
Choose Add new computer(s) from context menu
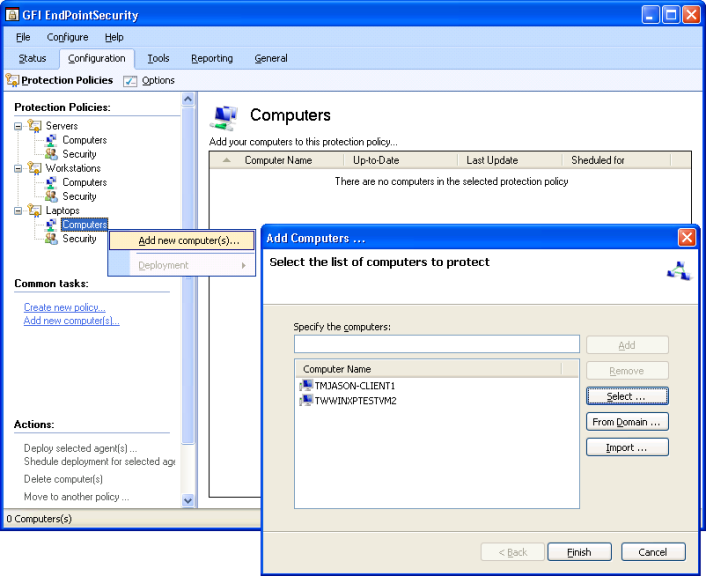pos(182,240)
